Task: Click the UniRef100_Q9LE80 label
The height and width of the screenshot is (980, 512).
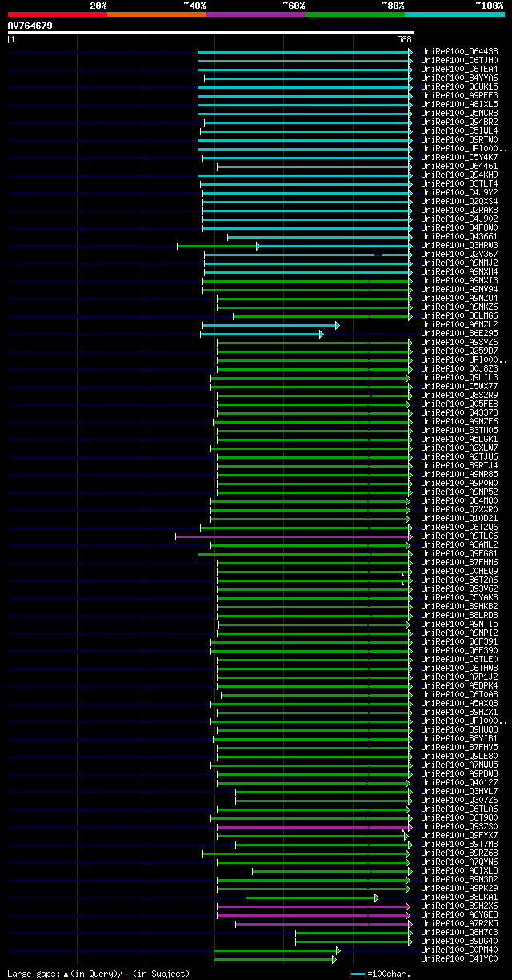Action: (460, 756)
